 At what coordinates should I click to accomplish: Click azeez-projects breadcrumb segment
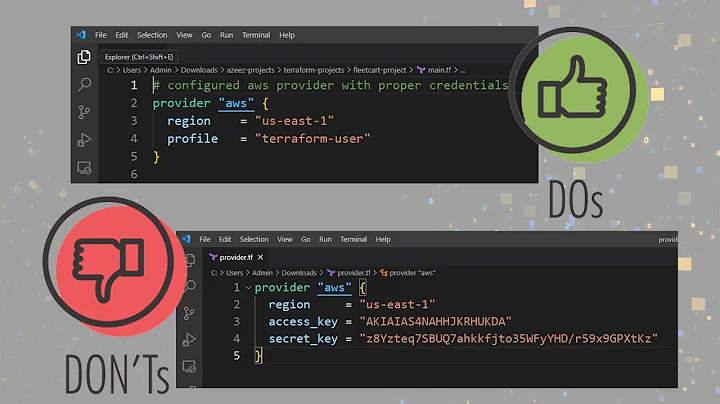[x=250, y=70]
